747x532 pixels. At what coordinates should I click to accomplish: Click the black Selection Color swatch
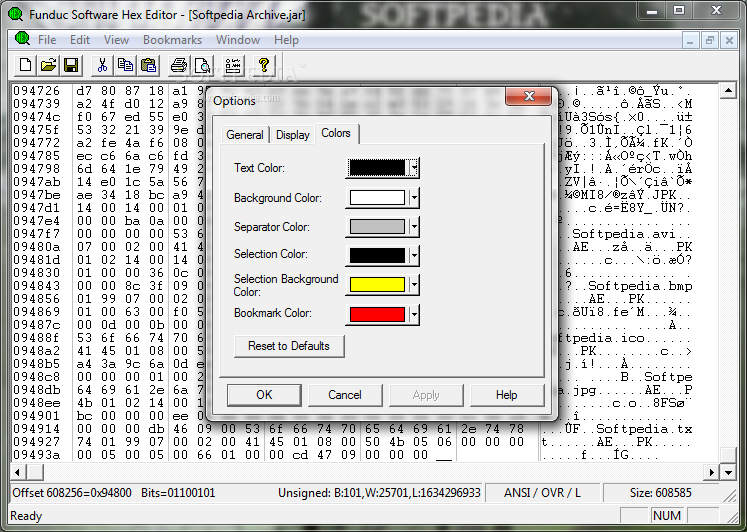point(377,255)
